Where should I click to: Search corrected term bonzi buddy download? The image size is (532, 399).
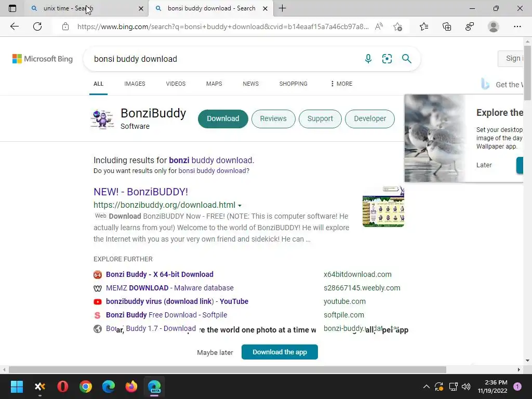pyautogui.click(x=211, y=160)
